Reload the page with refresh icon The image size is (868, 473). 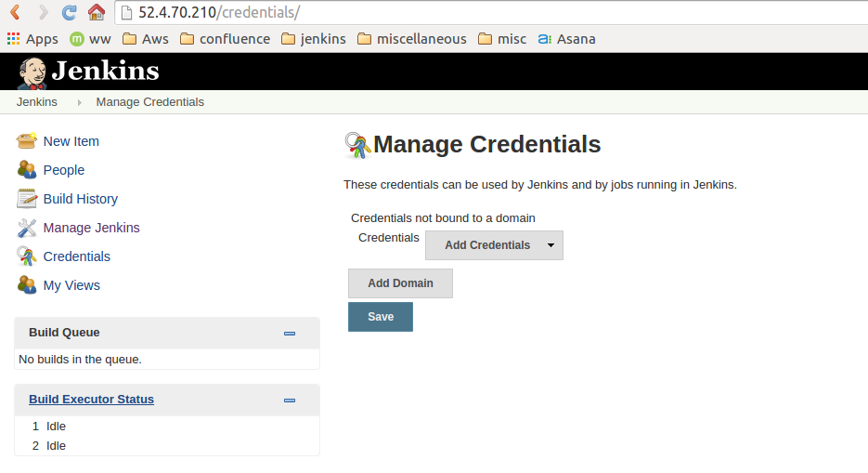coord(70,12)
